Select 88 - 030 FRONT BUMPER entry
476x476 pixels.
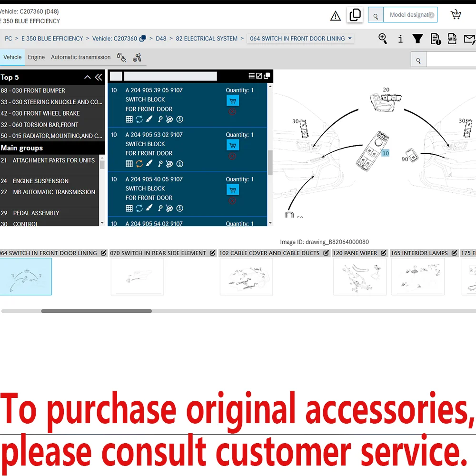(x=52, y=90)
